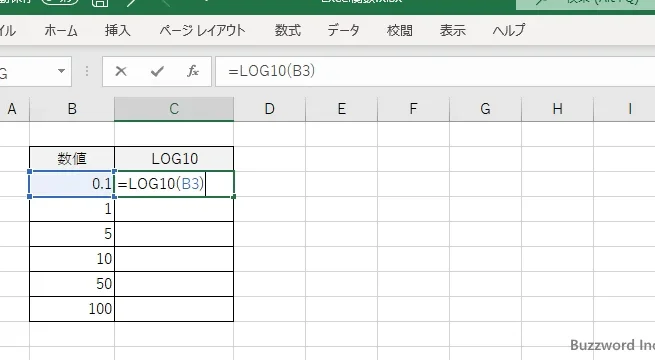Open the 挿入 ribbon tab
The width and height of the screenshot is (655, 360).
(118, 30)
